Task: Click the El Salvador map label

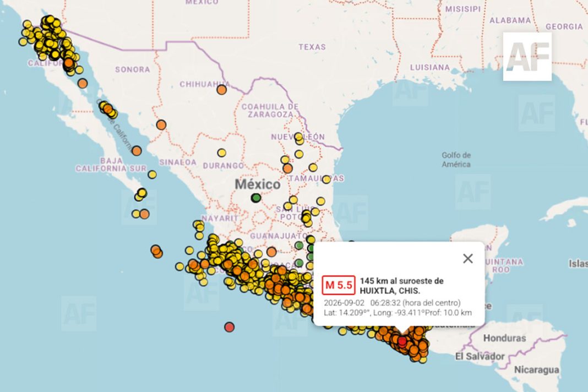Action: click(x=480, y=356)
